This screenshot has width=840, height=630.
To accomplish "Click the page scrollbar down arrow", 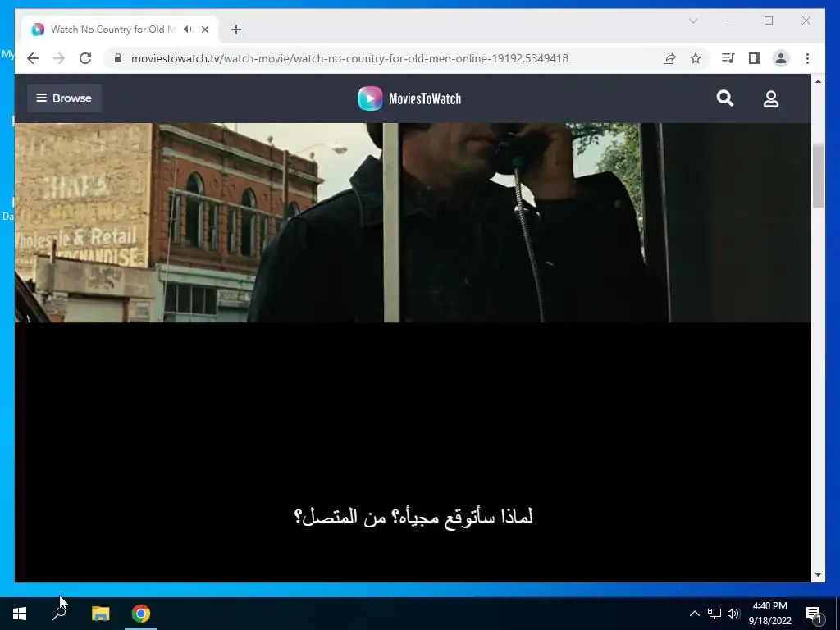I will pos(818,575).
